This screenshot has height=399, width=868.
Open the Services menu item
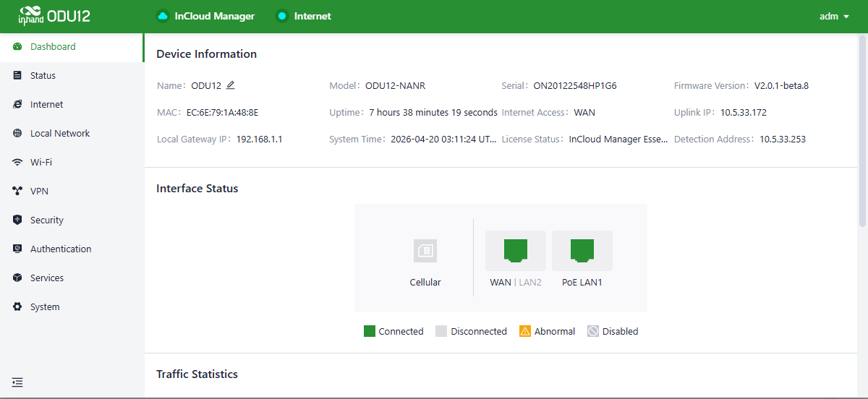point(46,278)
